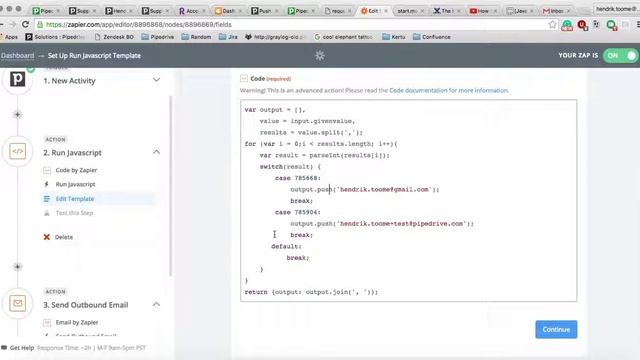
Task: Click the Run Javascript code step icon
Action: point(18,151)
